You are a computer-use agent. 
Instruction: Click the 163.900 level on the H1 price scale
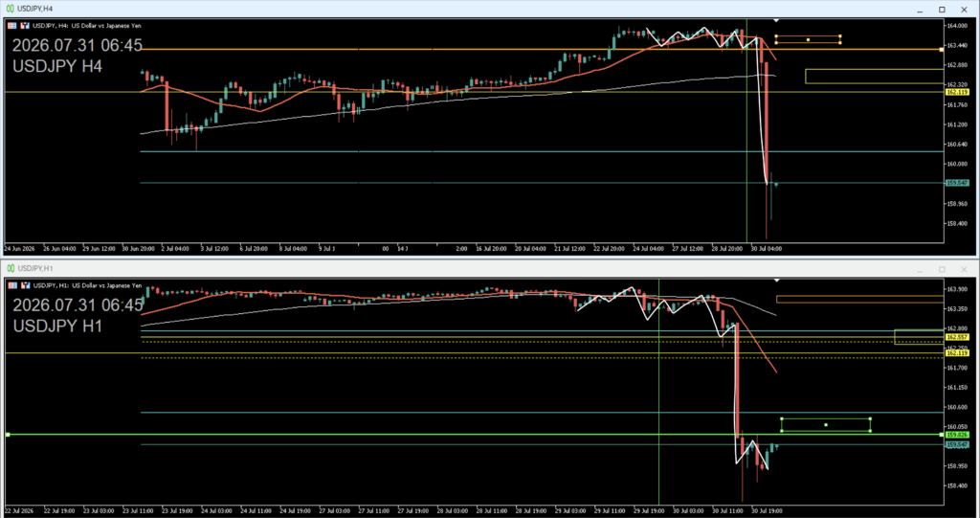[957, 289]
